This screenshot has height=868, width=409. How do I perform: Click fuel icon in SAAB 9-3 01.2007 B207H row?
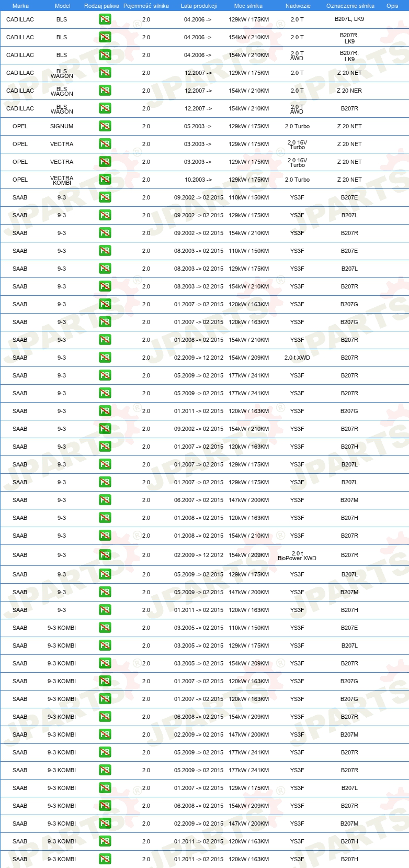105,447
